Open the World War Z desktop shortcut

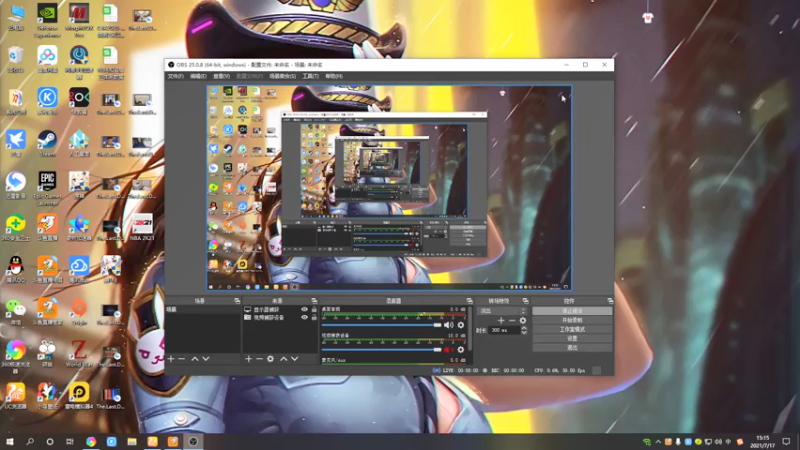79,354
